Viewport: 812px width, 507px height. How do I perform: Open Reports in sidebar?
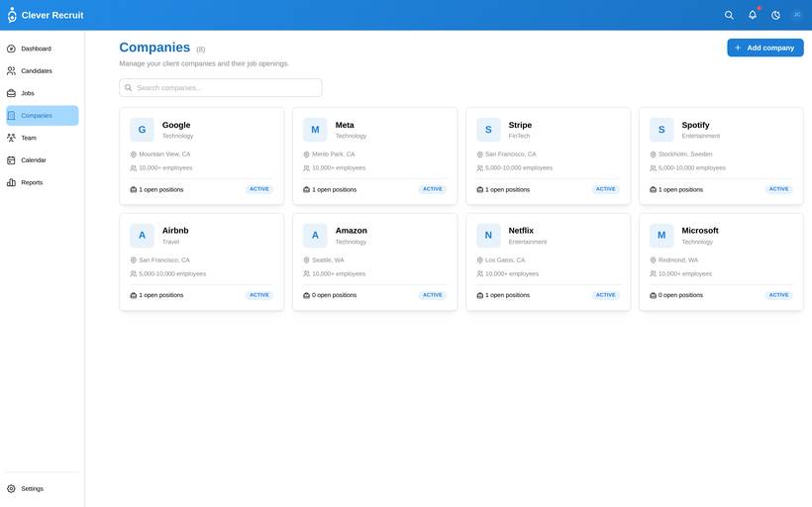[43, 182]
